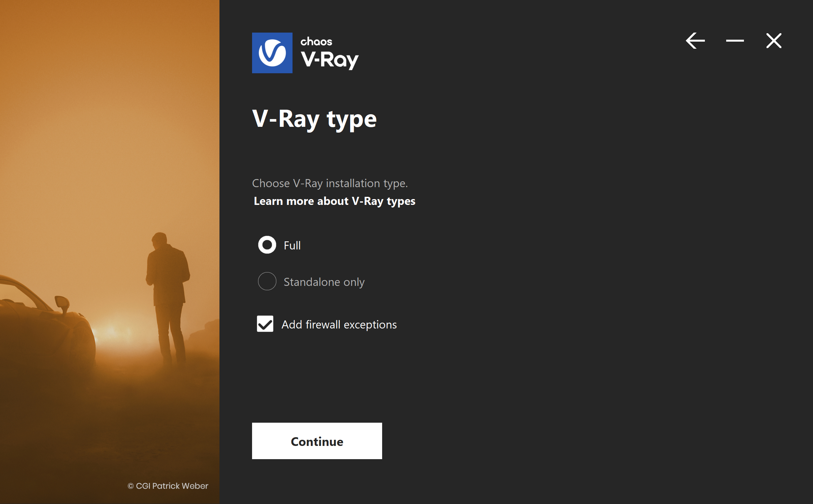Close the V-Ray installer window
Image resolution: width=813 pixels, height=504 pixels.
click(773, 41)
